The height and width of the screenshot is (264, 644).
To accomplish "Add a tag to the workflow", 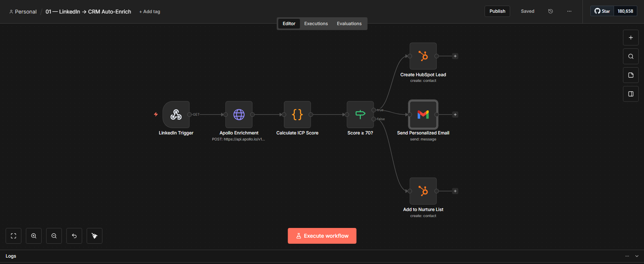I will [150, 12].
